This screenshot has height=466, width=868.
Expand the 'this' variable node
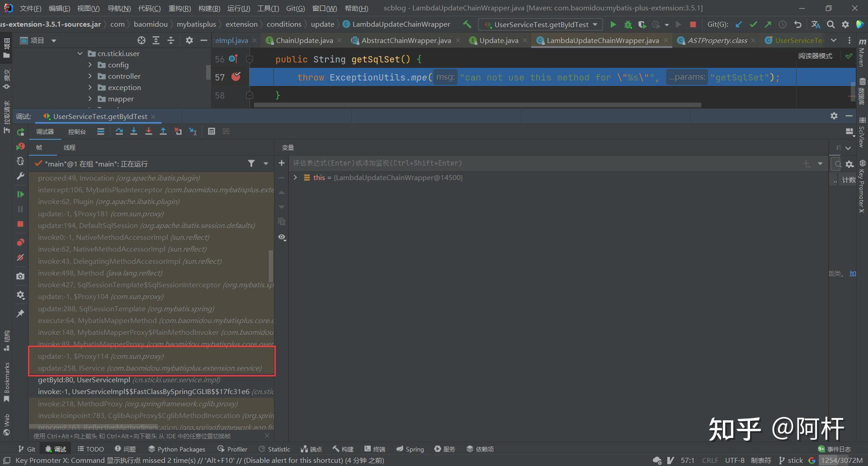tap(295, 178)
